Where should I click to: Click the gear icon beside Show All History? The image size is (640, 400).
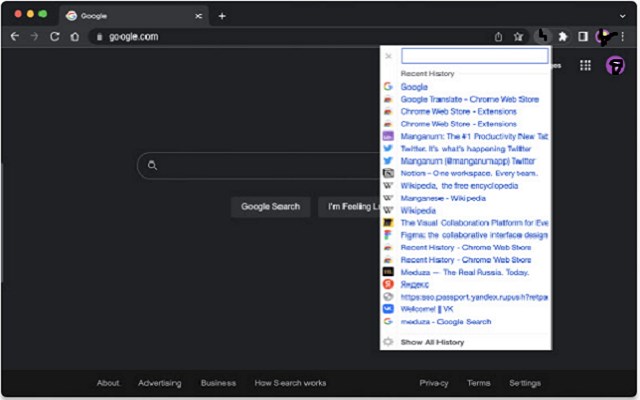point(388,342)
